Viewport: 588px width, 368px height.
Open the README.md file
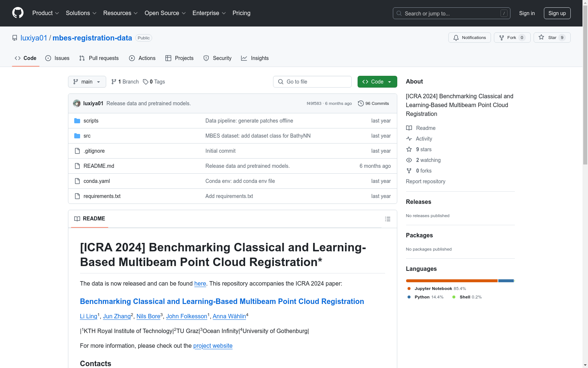click(99, 166)
